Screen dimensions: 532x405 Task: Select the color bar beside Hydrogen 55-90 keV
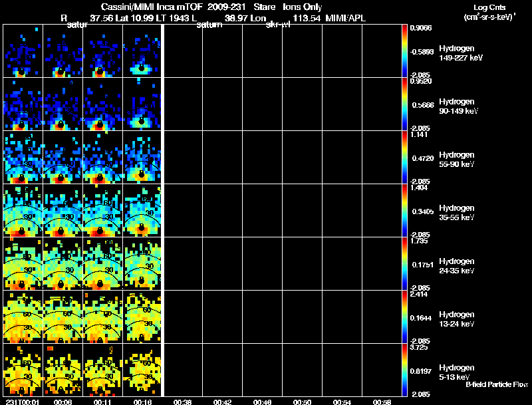[404, 158]
